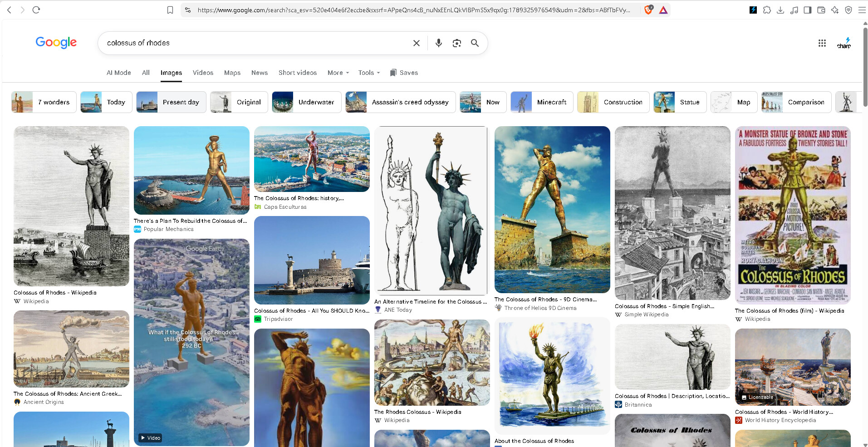Bookmark this page from address bar
The height and width of the screenshot is (447, 868).
170,10
